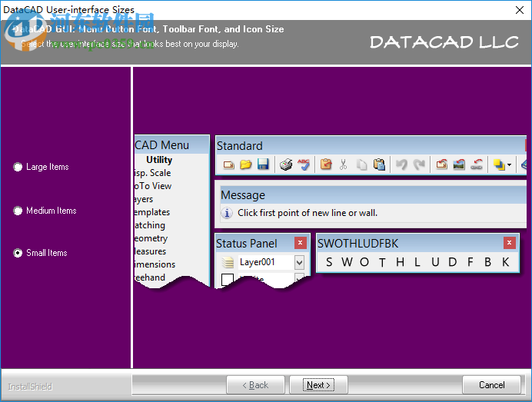Screen dimensions: 532x402
Task: Toggle H in the SWOTHLUDFBK toolbar
Action: coord(400,262)
